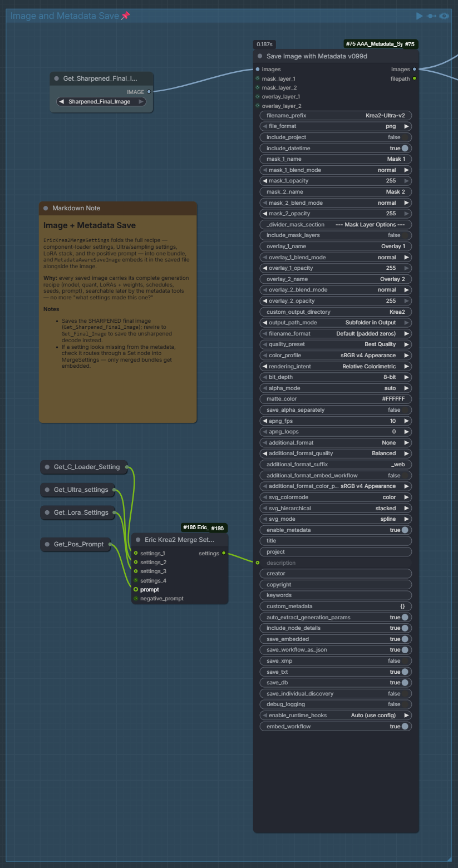Click the Image and Metadata Save group title
The height and width of the screenshot is (868, 458).
65,16
